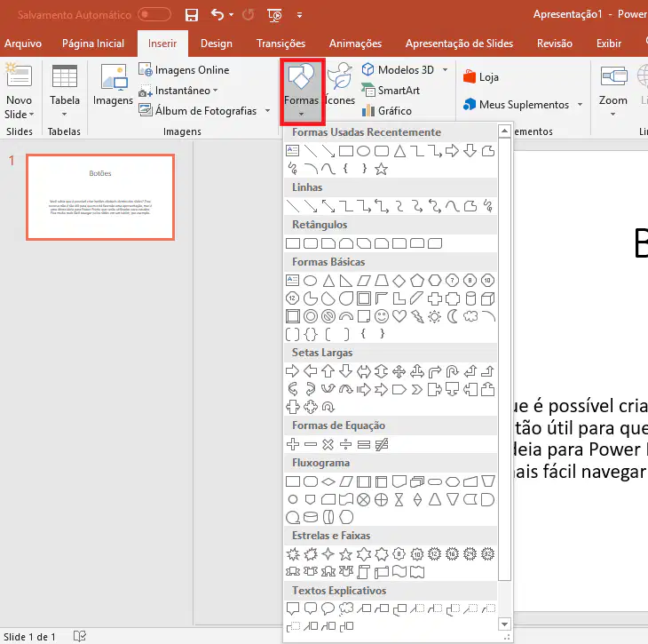The image size is (648, 644).
Task: Open the Exibir tab
Action: [608, 44]
